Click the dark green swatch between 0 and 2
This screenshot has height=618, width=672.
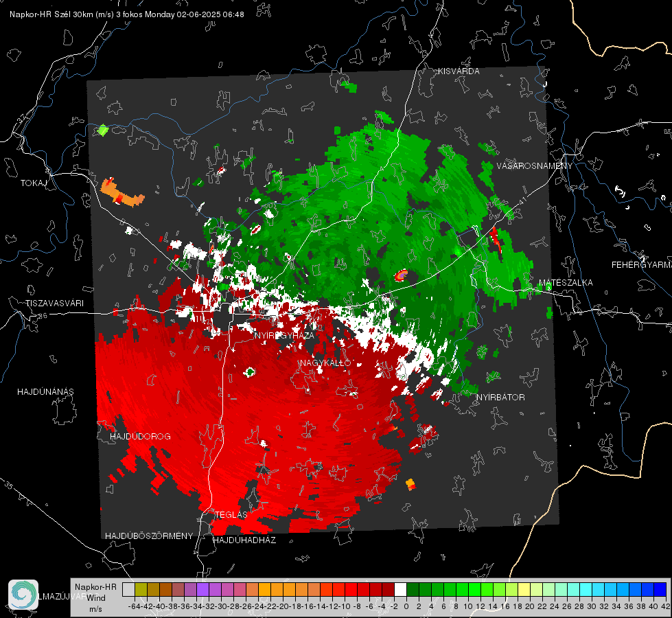[x=413, y=590]
